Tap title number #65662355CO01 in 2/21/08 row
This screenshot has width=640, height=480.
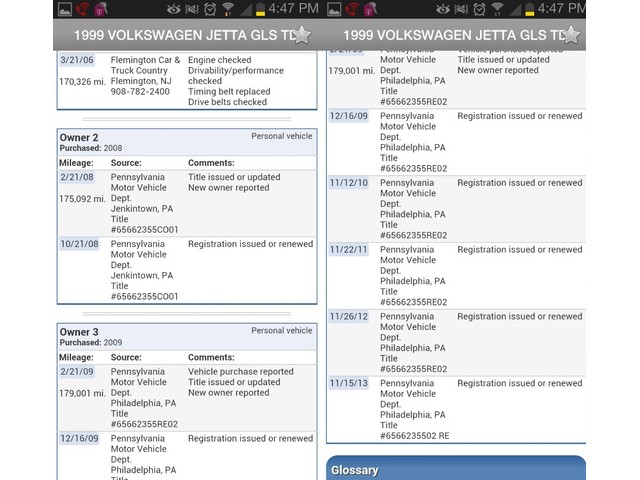coord(144,230)
